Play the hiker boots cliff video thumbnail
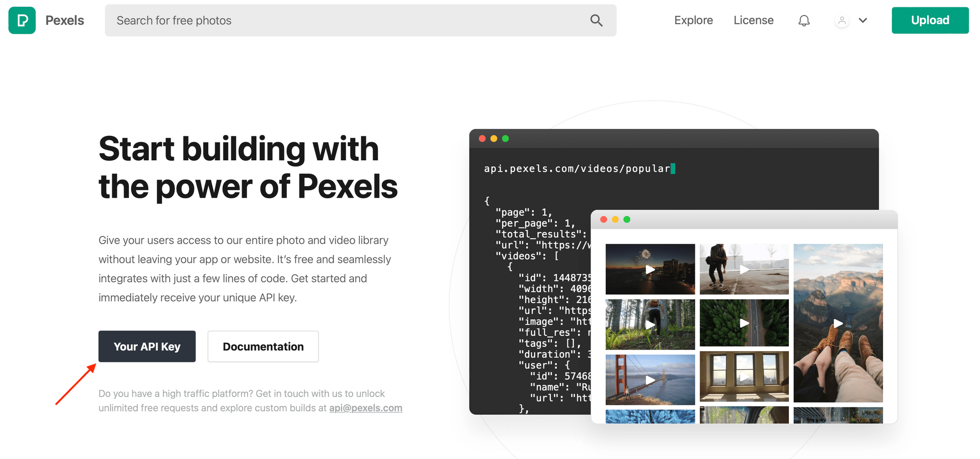This screenshot has height=459, width=980. pos(838,323)
